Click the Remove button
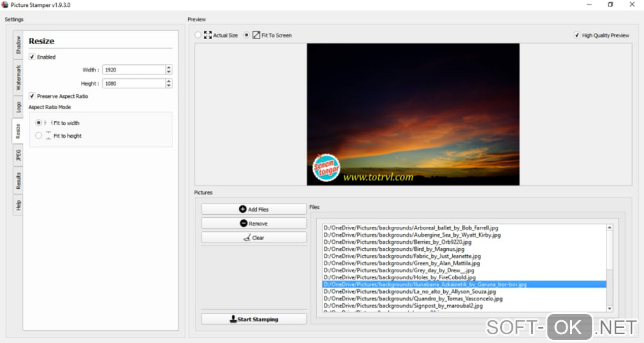 point(254,223)
